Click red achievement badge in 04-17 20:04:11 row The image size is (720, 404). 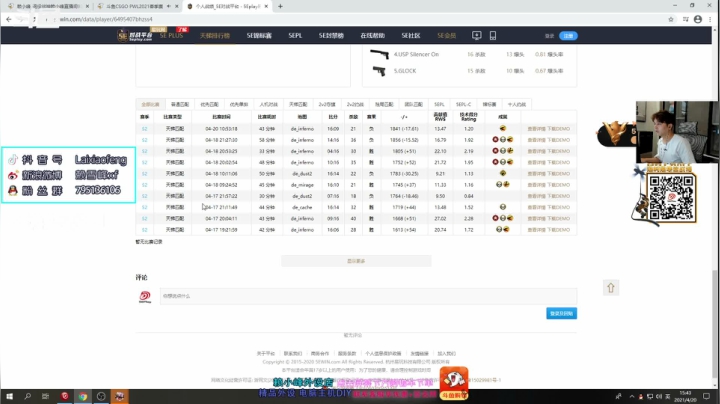[495, 218]
